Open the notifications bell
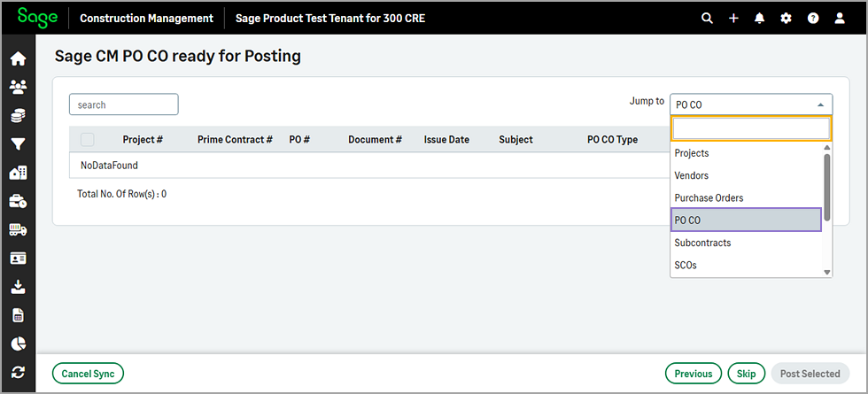Viewport: 868px width, 394px height. (x=760, y=19)
